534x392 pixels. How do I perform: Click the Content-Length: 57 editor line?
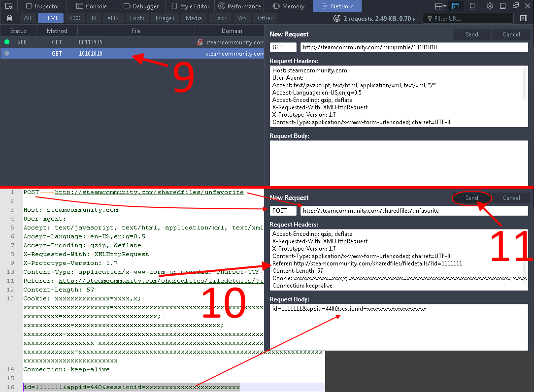click(x=59, y=290)
